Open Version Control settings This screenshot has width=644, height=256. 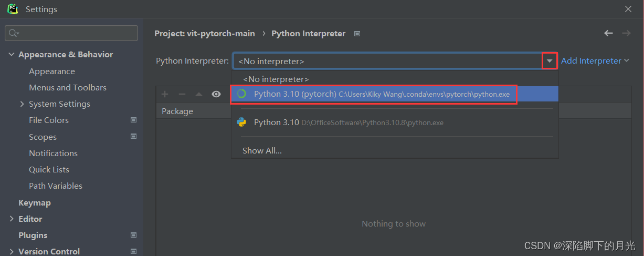[x=49, y=252]
